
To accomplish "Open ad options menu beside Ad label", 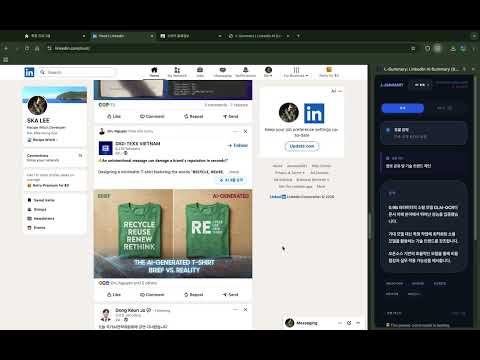I will point(340,91).
